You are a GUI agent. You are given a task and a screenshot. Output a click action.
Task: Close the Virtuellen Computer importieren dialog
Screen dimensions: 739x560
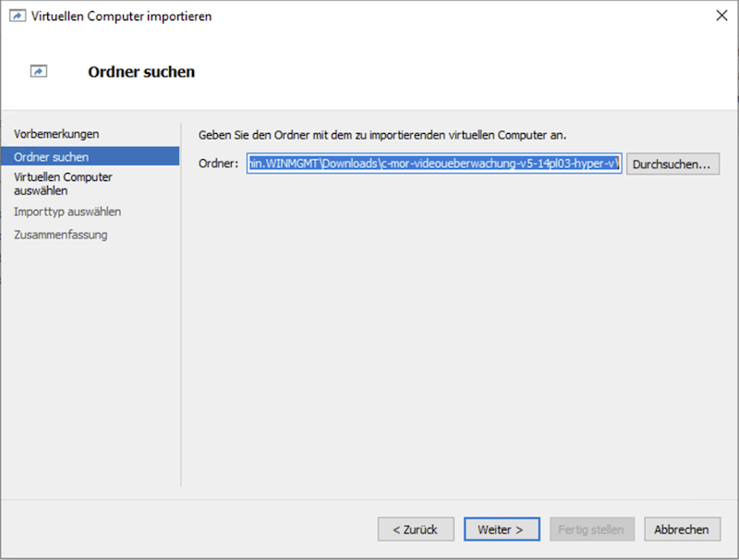tap(721, 16)
